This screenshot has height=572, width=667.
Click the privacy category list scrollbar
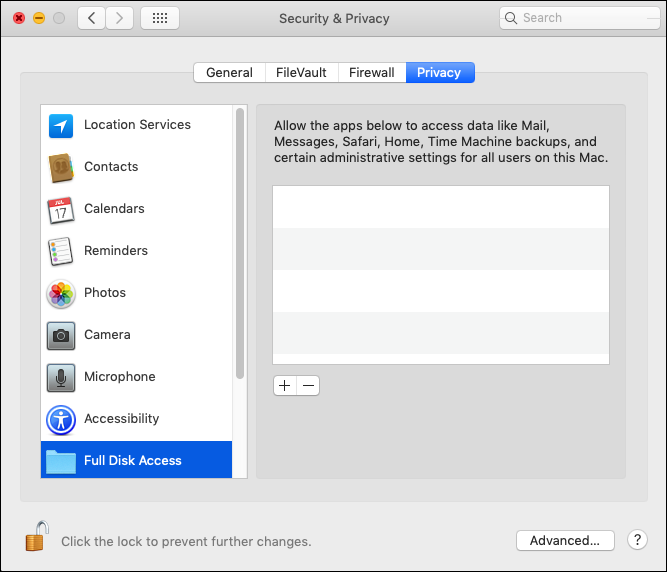[x=240, y=243]
